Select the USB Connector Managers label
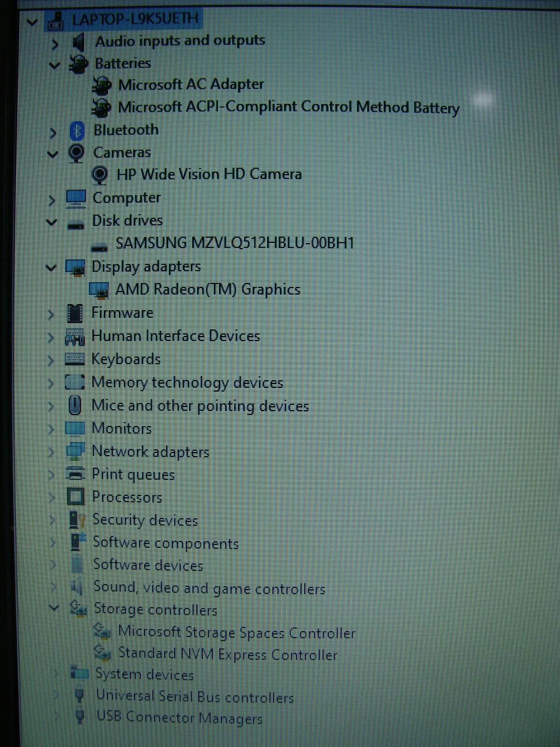The image size is (560, 747). pyautogui.click(x=179, y=718)
